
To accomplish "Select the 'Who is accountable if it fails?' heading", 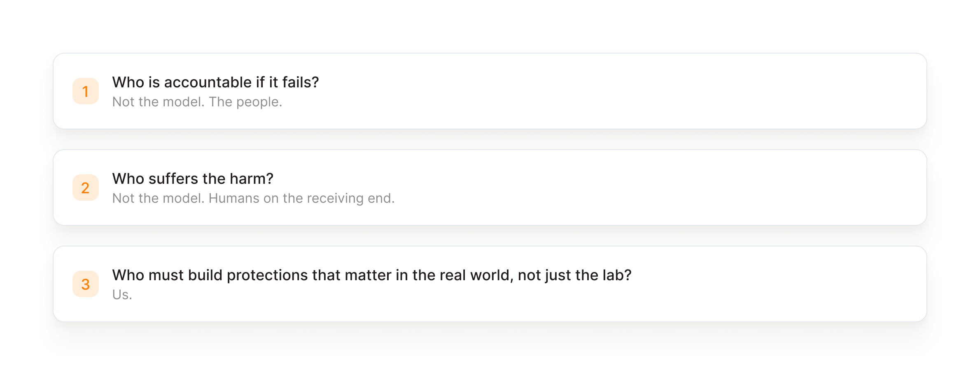I will tap(215, 82).
